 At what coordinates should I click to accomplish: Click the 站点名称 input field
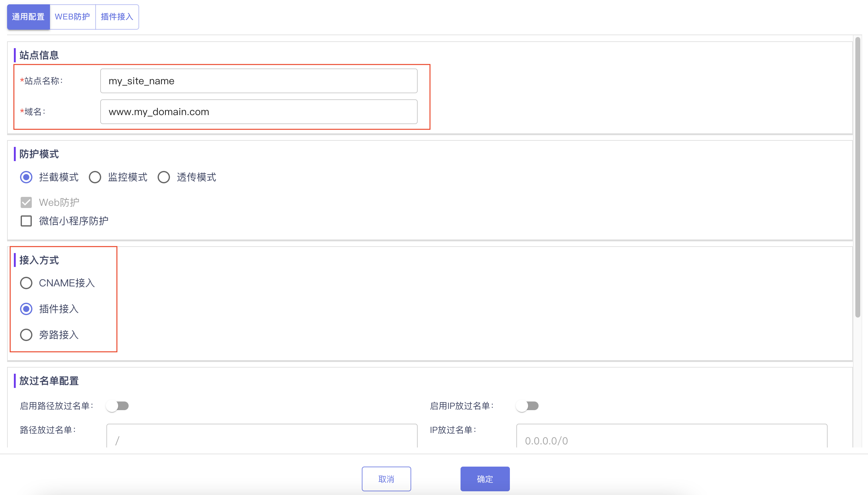tap(258, 81)
